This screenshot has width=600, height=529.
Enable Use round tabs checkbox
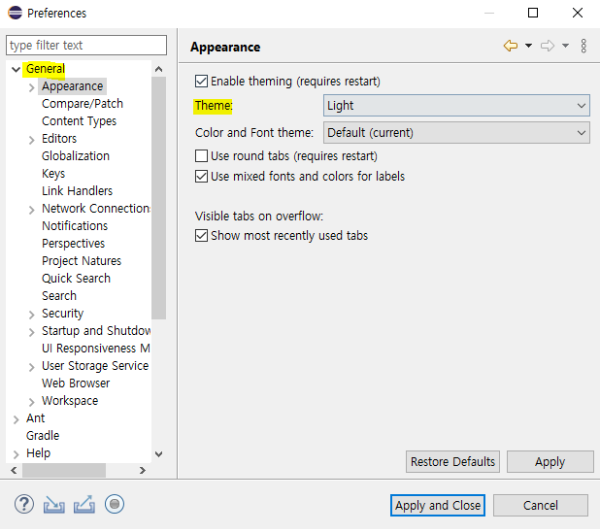(201, 156)
